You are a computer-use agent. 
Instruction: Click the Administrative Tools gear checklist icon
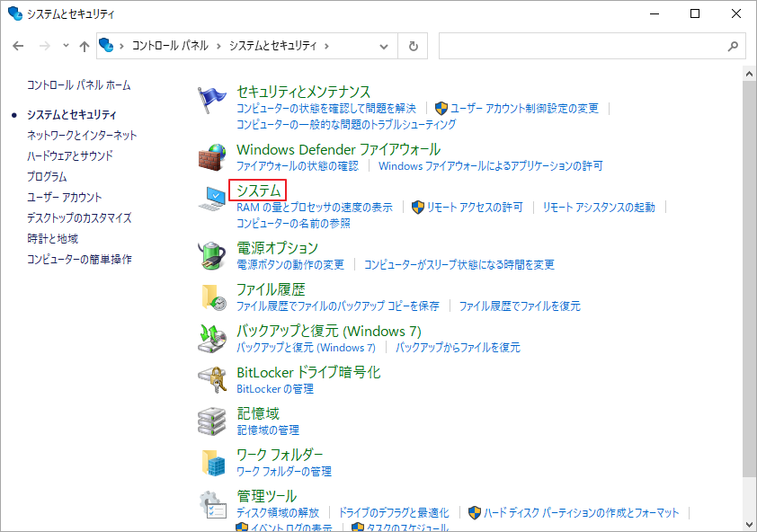coord(213,504)
